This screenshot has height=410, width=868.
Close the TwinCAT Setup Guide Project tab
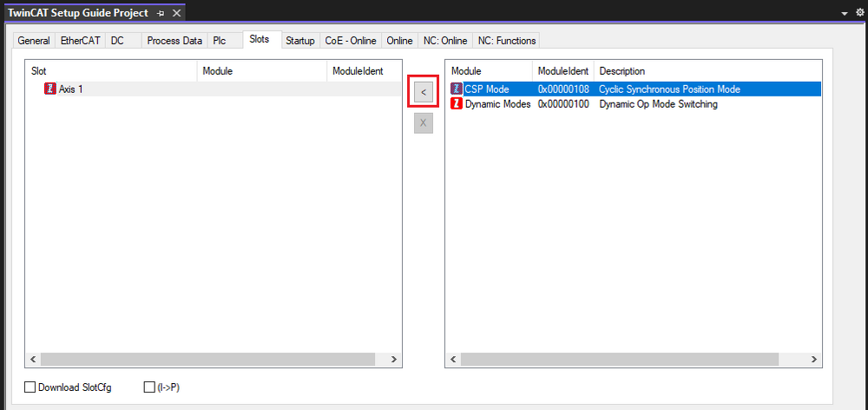coord(176,13)
